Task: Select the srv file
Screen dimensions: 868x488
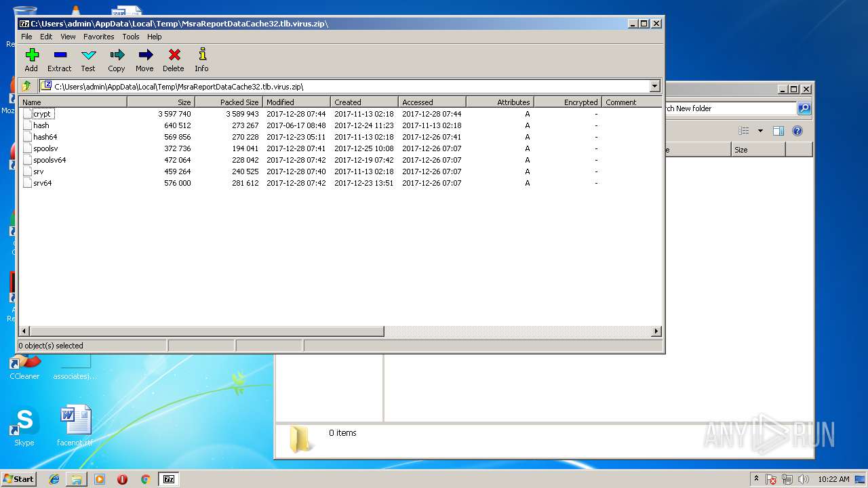Action: click(38, 171)
